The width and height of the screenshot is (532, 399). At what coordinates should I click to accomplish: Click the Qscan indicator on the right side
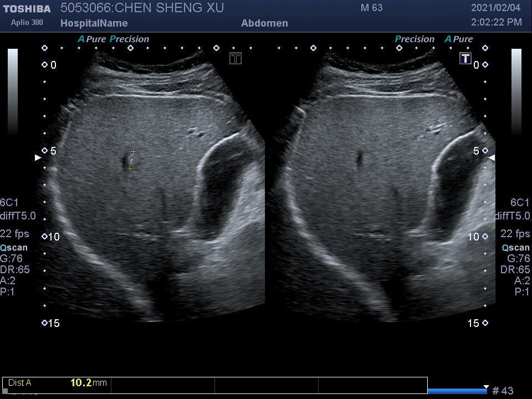point(516,248)
